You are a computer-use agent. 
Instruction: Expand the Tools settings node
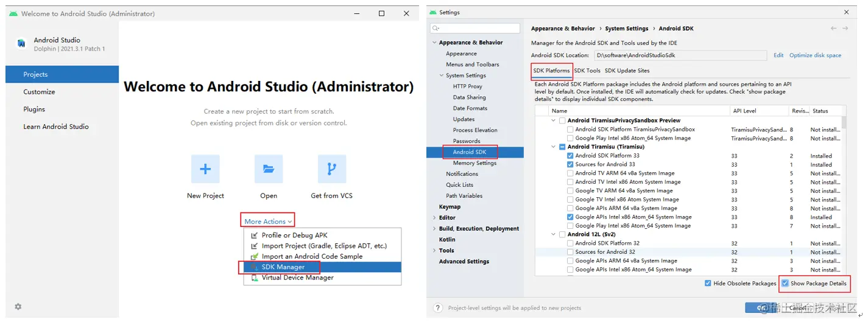point(434,251)
